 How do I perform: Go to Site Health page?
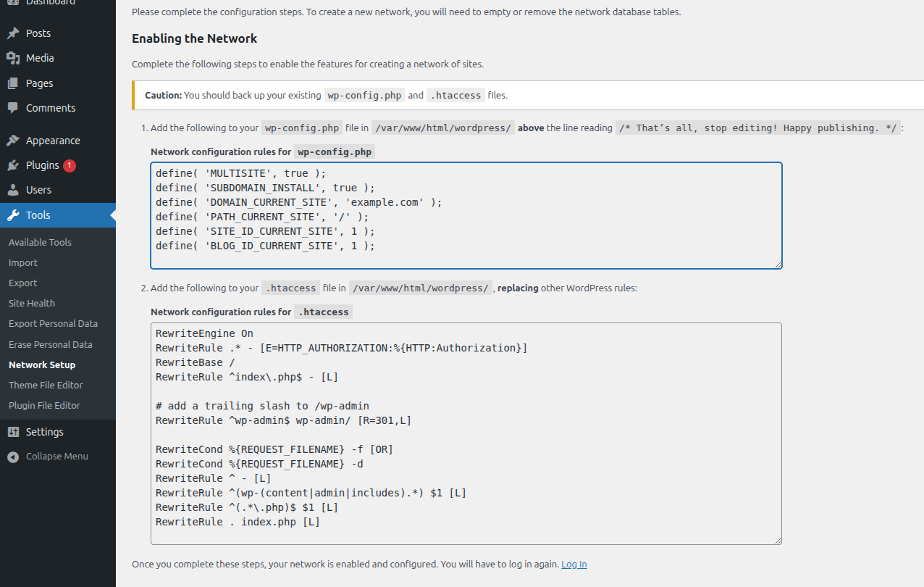pyautogui.click(x=32, y=303)
